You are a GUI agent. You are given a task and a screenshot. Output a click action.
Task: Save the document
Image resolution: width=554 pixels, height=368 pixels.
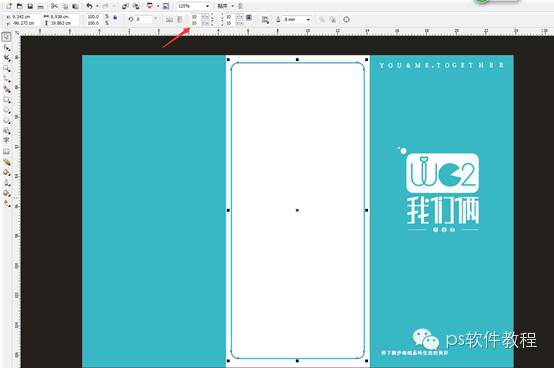tap(30, 6)
